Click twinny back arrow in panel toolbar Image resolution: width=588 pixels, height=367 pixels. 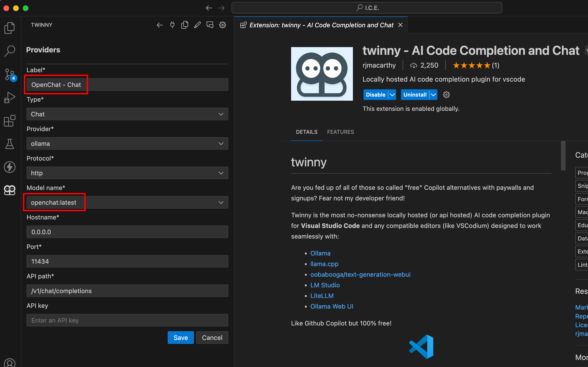tap(160, 25)
